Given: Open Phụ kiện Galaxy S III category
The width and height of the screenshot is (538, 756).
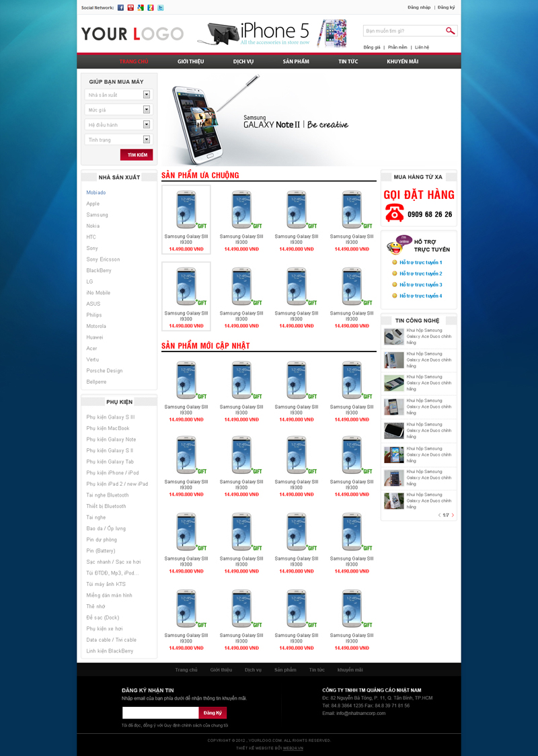Looking at the screenshot, I should 110,417.
